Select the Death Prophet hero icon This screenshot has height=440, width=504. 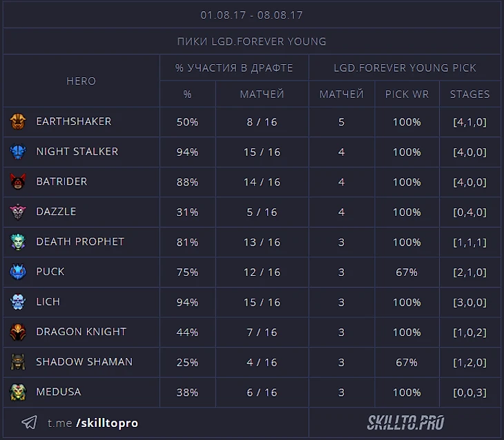(18, 242)
